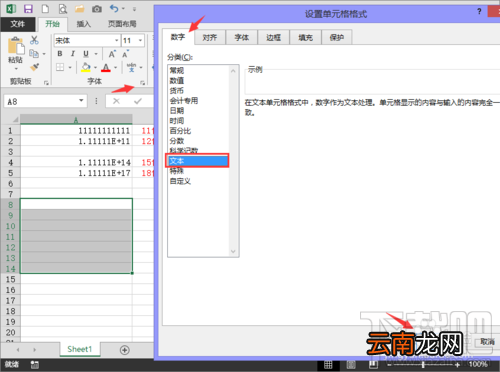Add a new sheet with plus icon
Image resolution: width=500 pixels, height=372 pixels.
point(125,350)
